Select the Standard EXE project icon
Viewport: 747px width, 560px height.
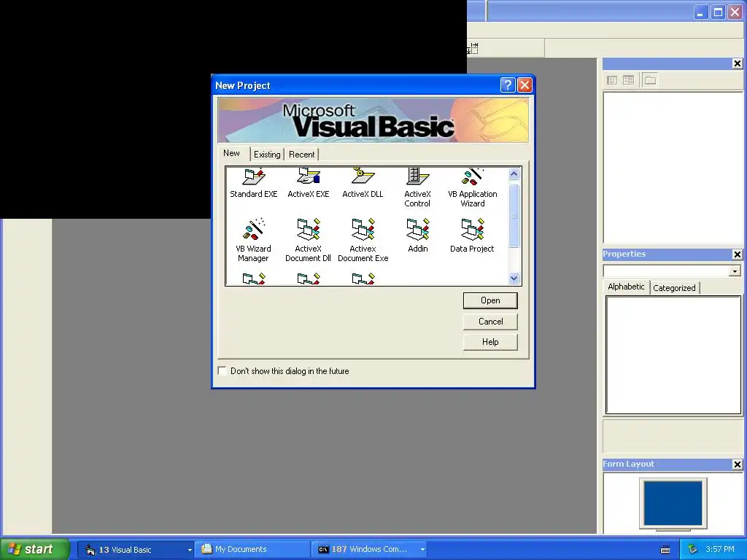coord(254,176)
